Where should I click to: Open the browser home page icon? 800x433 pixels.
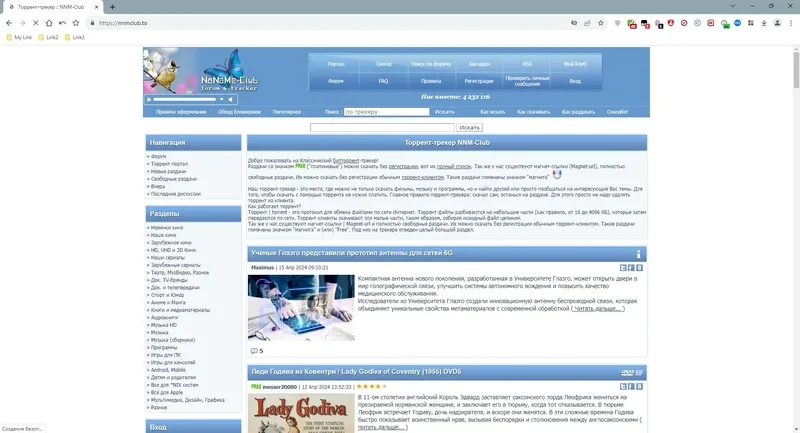point(49,23)
